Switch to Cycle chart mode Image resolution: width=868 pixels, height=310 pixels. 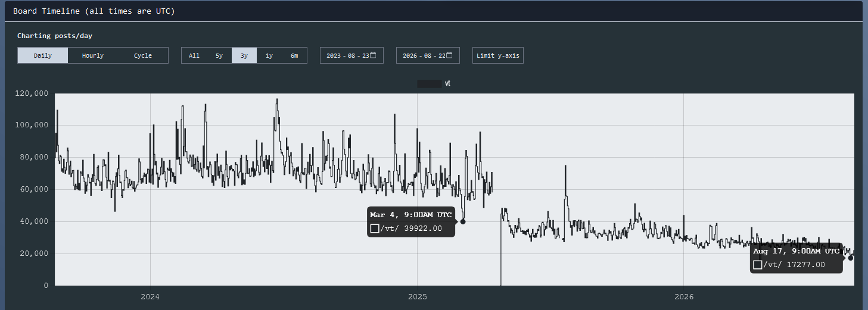click(x=142, y=55)
